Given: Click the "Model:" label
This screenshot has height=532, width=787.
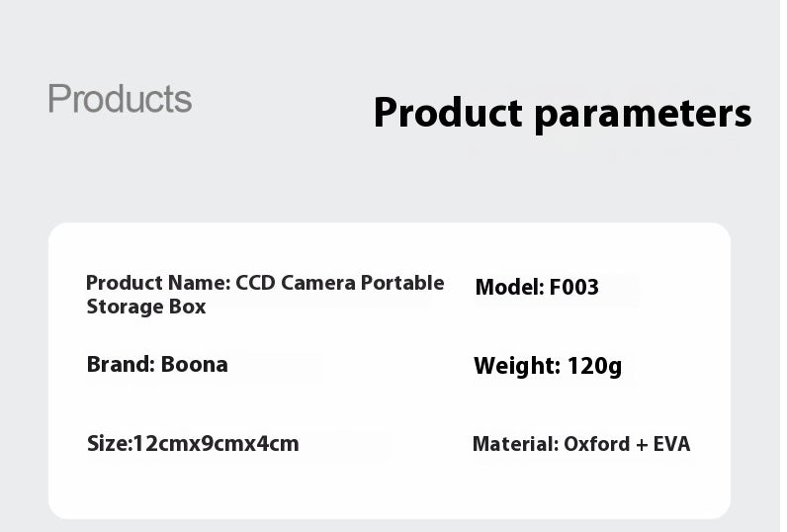Looking at the screenshot, I should [509, 288].
